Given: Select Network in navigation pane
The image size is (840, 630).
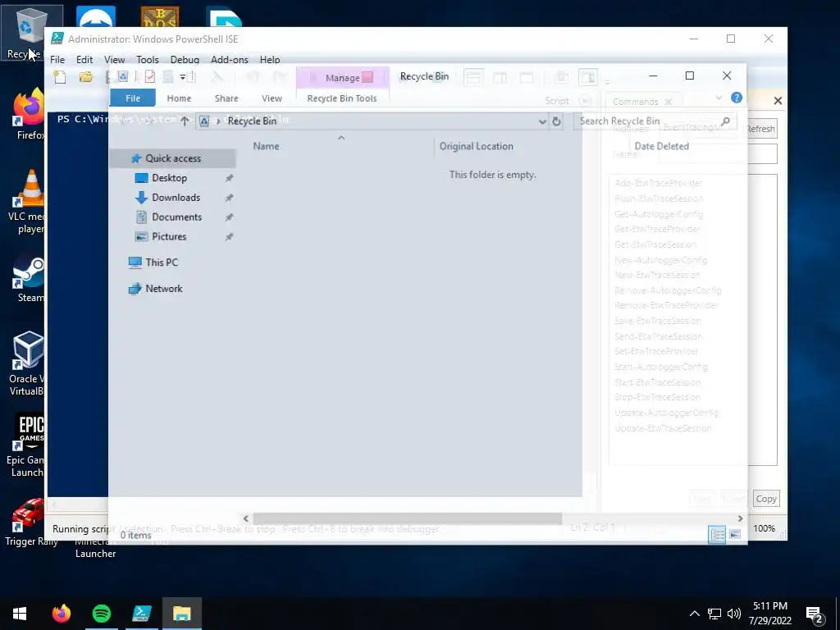Looking at the screenshot, I should click(x=163, y=288).
